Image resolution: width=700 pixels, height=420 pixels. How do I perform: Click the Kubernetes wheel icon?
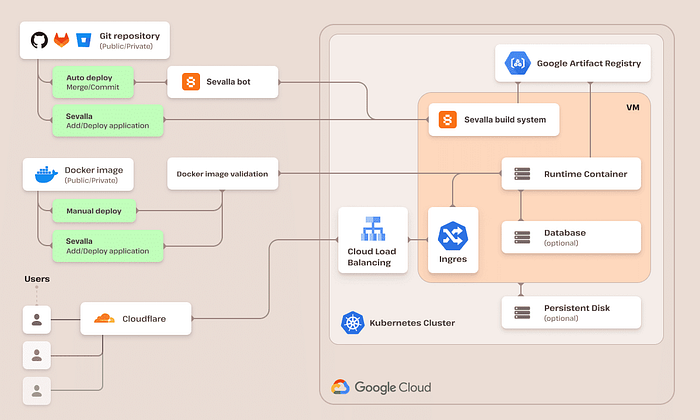(353, 323)
